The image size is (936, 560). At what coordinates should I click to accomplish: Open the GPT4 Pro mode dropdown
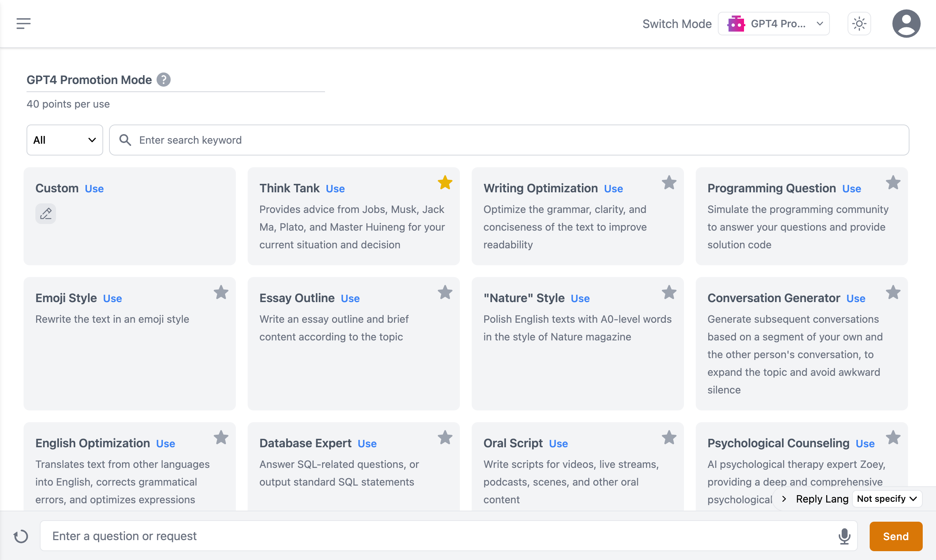coord(773,24)
